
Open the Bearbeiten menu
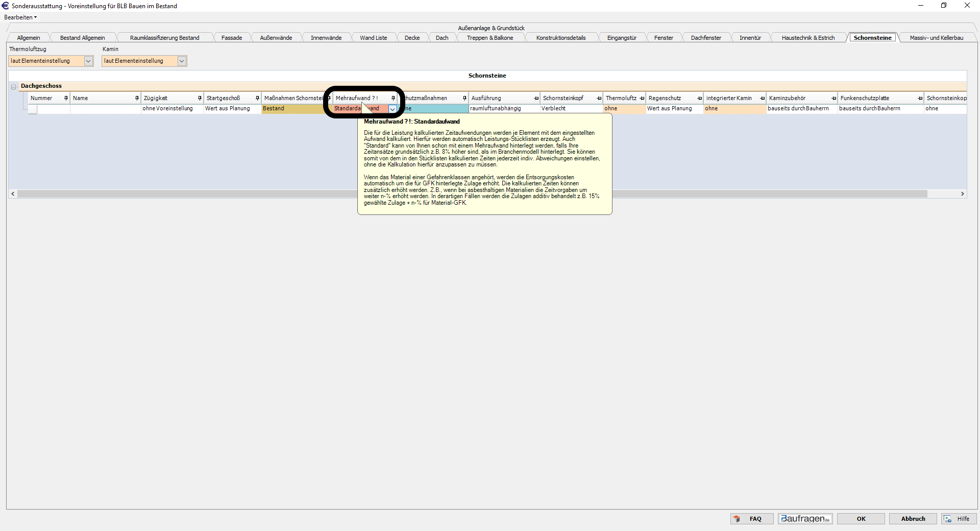(x=20, y=17)
